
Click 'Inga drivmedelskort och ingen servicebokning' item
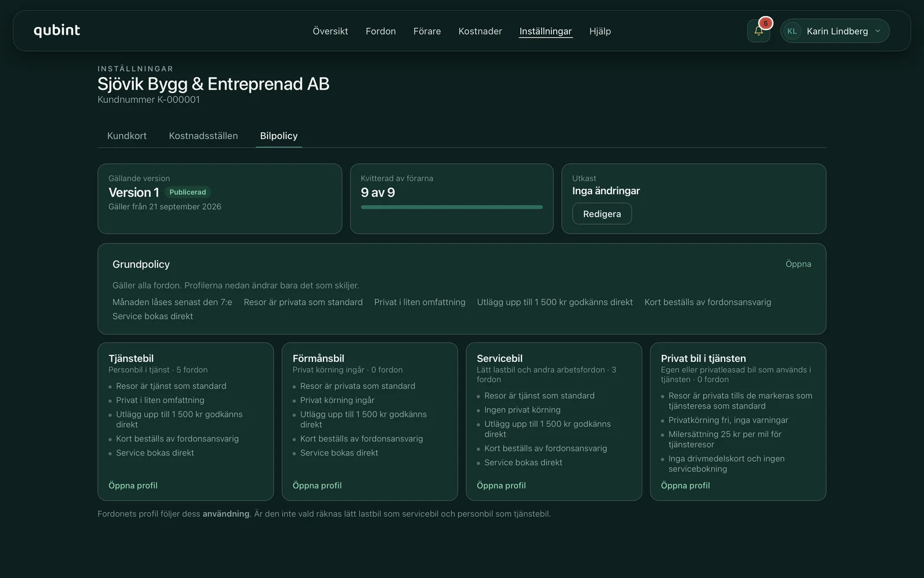click(726, 464)
